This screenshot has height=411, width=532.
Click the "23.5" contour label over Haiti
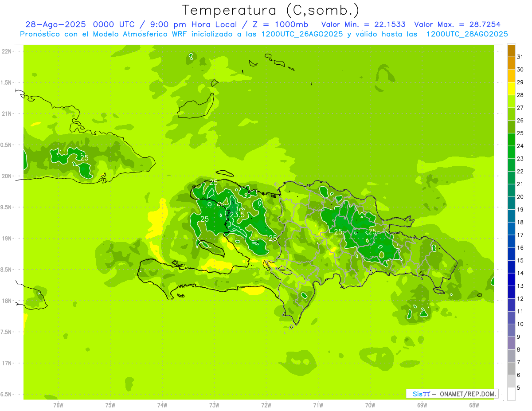click(237, 215)
